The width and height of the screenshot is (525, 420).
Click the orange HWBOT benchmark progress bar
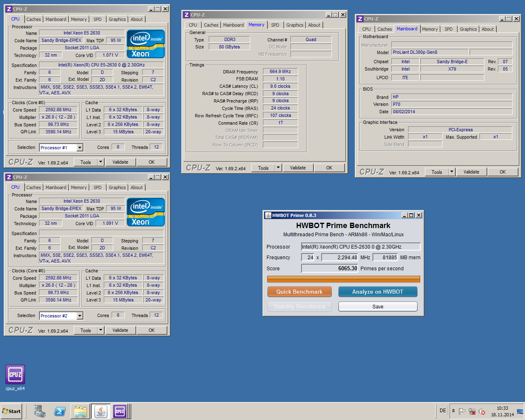(x=343, y=279)
